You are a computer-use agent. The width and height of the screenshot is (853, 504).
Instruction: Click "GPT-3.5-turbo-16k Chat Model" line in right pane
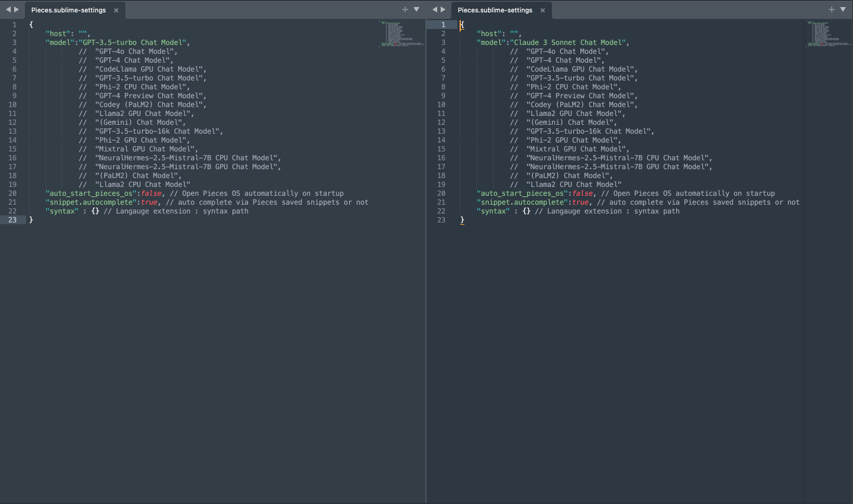point(582,131)
